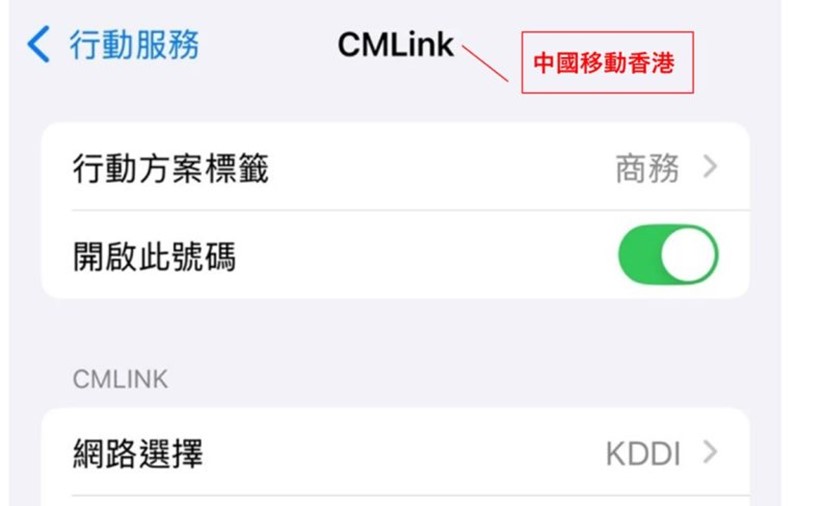Toggle off the 開啟此號碼 switch

click(x=668, y=255)
